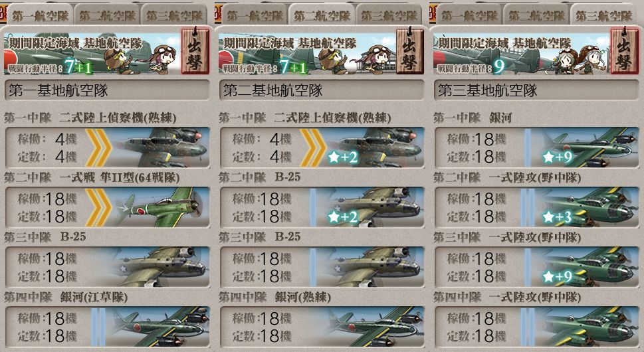Screen dimensions: 644x352
Task: Select the Ginga with star +9 in third air corps
Action: pos(537,147)
